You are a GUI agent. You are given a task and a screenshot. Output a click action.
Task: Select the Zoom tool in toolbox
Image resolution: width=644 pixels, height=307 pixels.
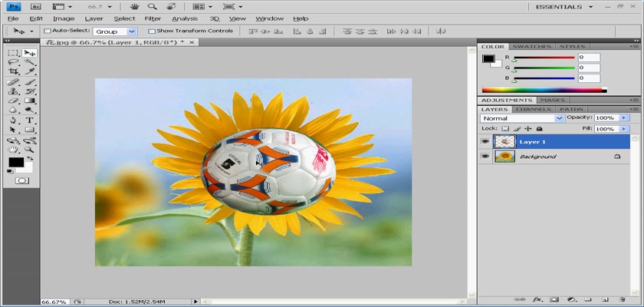[30, 150]
